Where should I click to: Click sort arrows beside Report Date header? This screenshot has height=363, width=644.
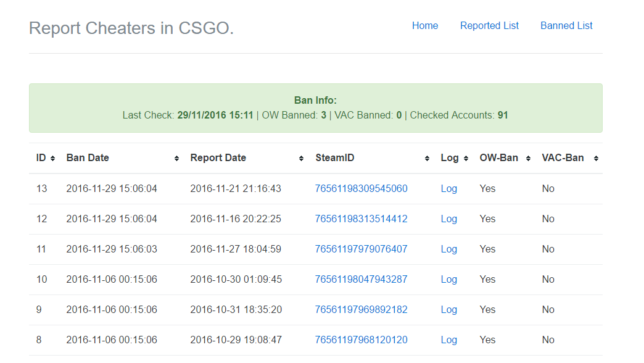(301, 159)
